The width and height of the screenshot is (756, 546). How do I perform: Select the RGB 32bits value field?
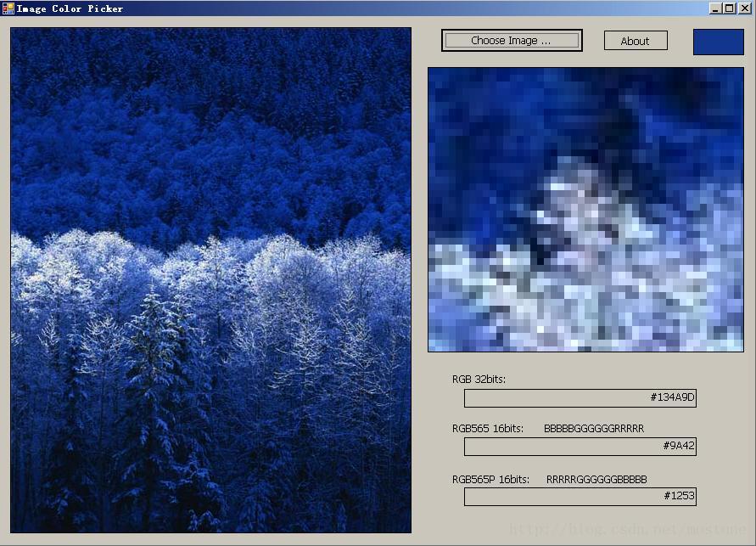click(x=580, y=398)
